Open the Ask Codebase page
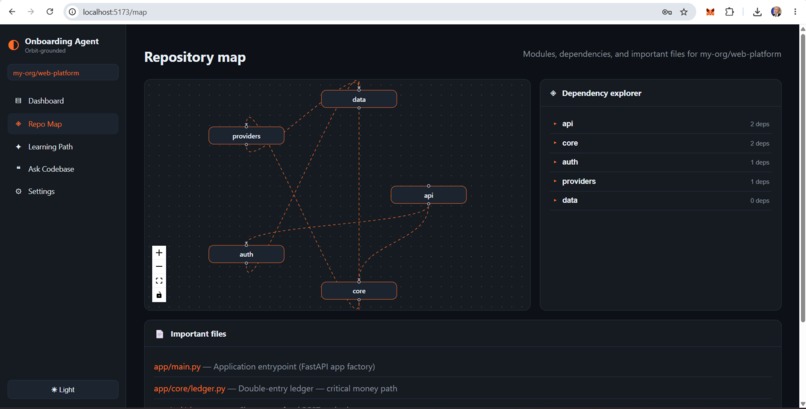 pos(63,169)
